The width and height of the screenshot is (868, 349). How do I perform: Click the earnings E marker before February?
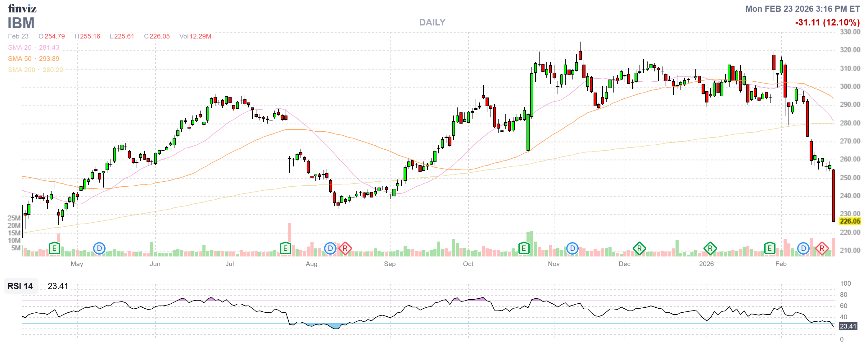click(x=770, y=249)
